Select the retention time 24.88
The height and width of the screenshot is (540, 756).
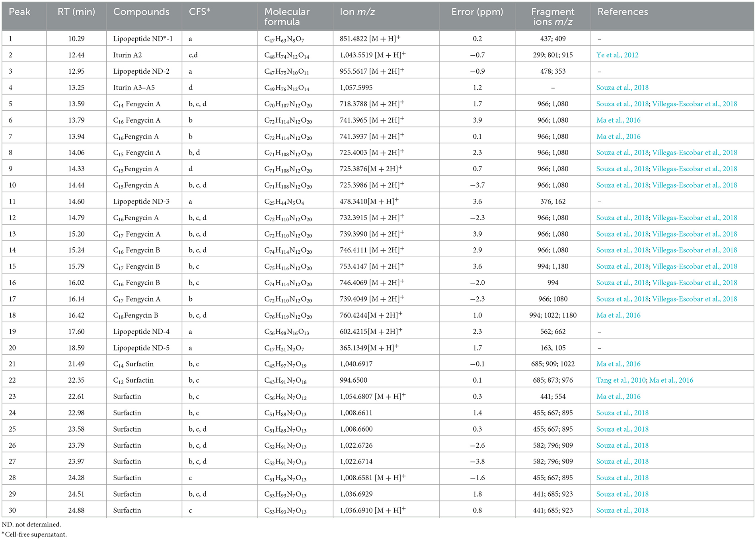pos(76,511)
